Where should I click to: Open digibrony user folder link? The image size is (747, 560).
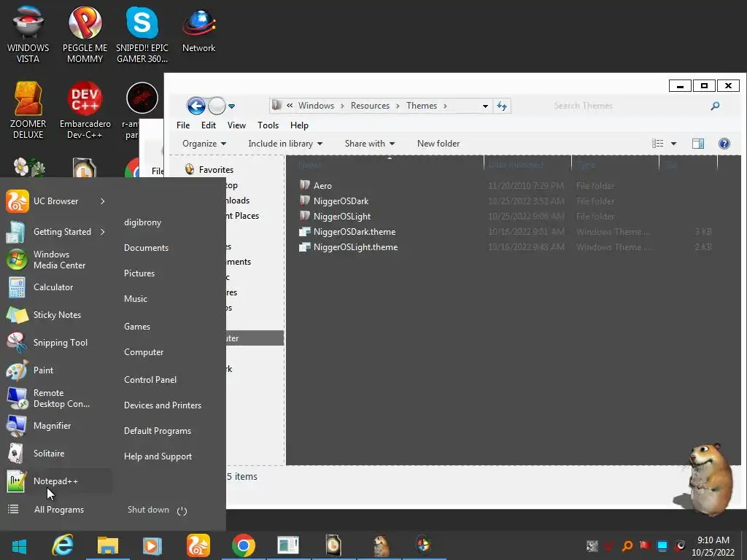point(142,222)
